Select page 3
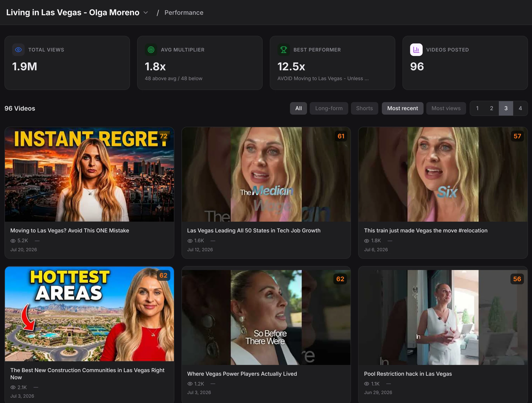 506,108
